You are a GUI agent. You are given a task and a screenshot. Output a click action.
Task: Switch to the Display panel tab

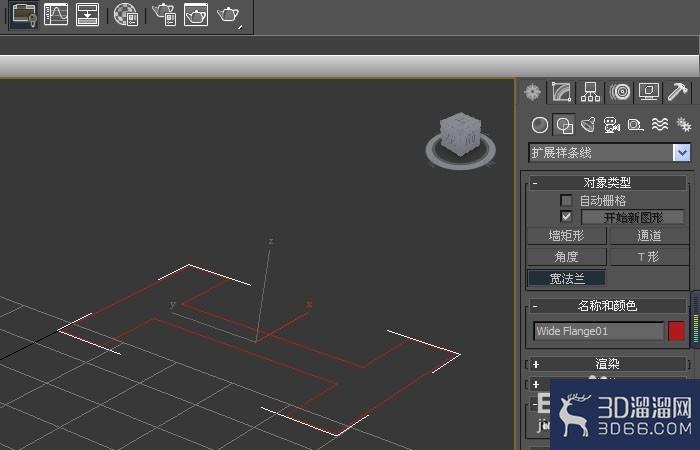click(649, 92)
